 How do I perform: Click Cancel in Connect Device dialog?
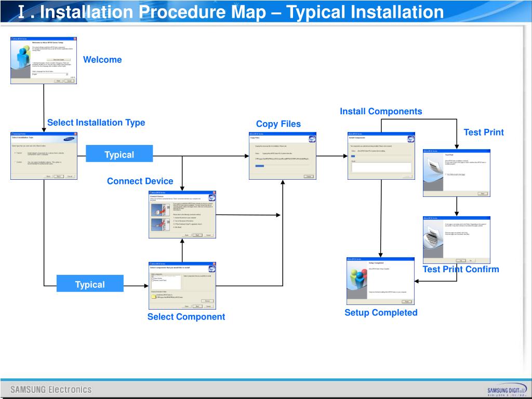click(208, 235)
